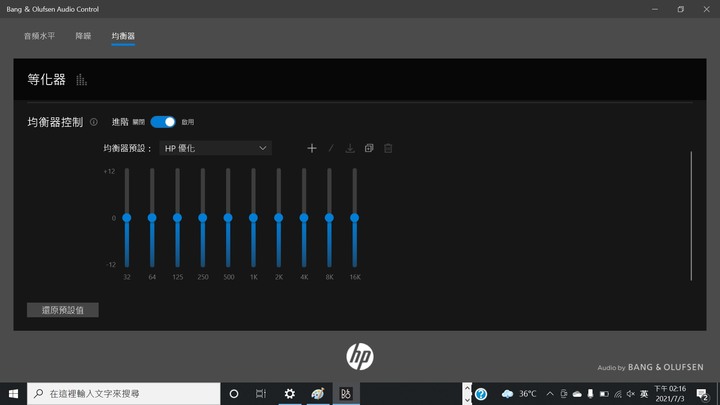Click the +12 scale label
Image resolution: width=720 pixels, height=405 pixels.
coord(109,171)
